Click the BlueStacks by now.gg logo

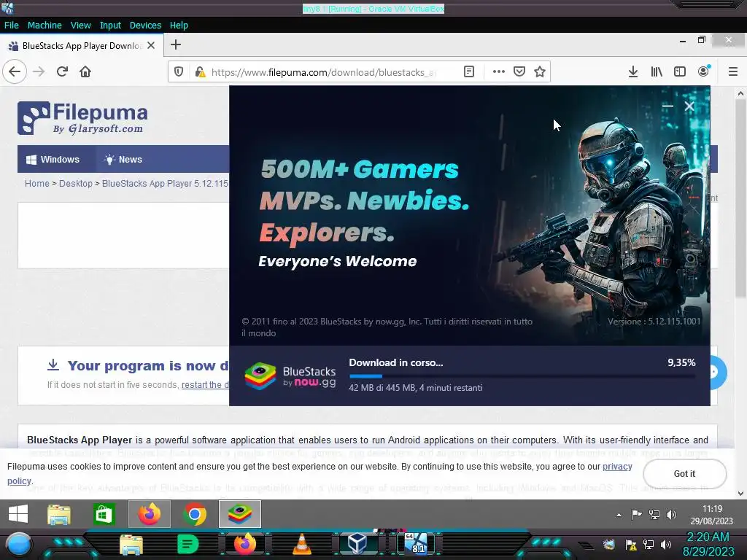click(290, 376)
